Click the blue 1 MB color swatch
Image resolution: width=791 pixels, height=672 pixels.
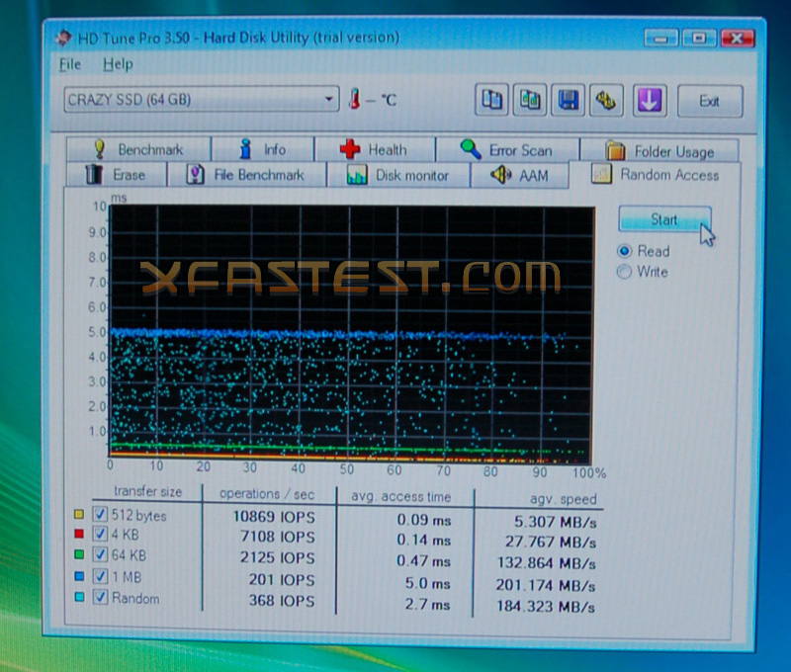[x=79, y=576]
